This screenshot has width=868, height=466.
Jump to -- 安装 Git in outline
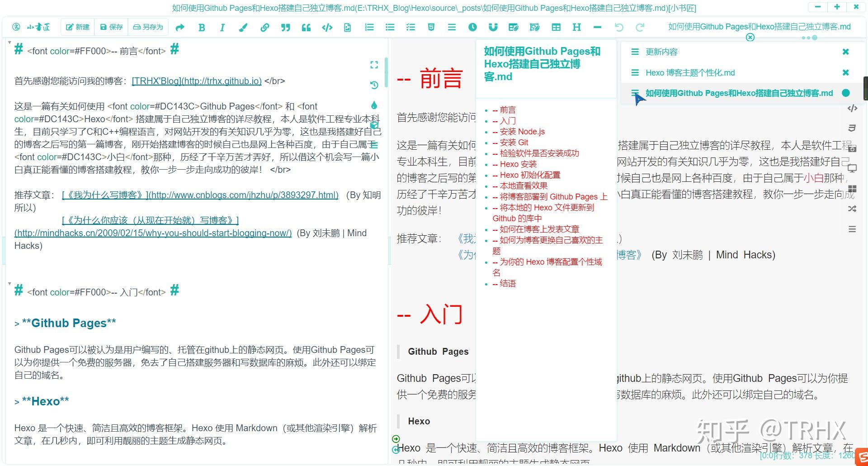point(510,143)
